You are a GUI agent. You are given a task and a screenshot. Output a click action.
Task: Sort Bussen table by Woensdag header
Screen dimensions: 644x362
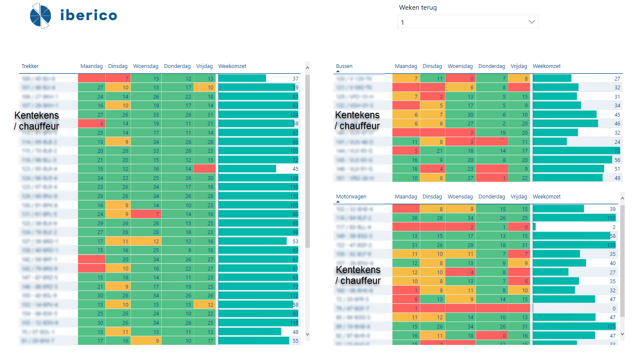pyautogui.click(x=460, y=66)
